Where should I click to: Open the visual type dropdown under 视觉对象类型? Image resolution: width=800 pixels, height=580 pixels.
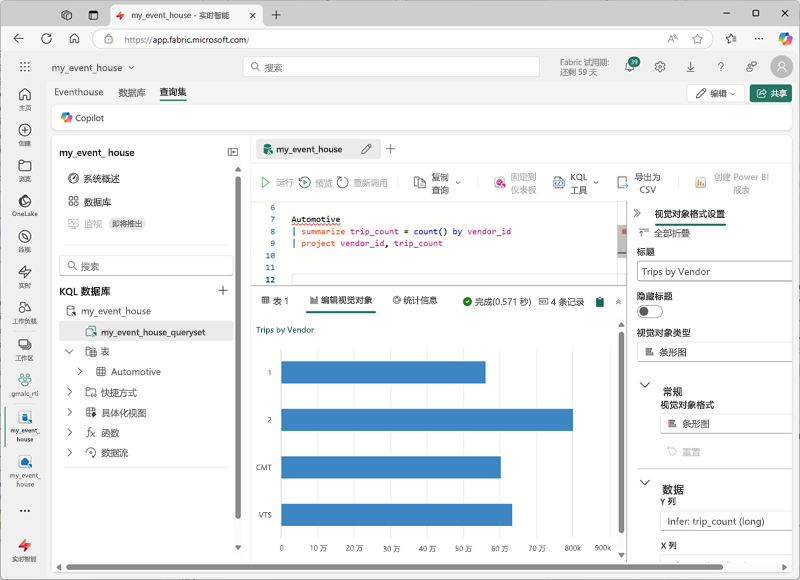point(714,352)
